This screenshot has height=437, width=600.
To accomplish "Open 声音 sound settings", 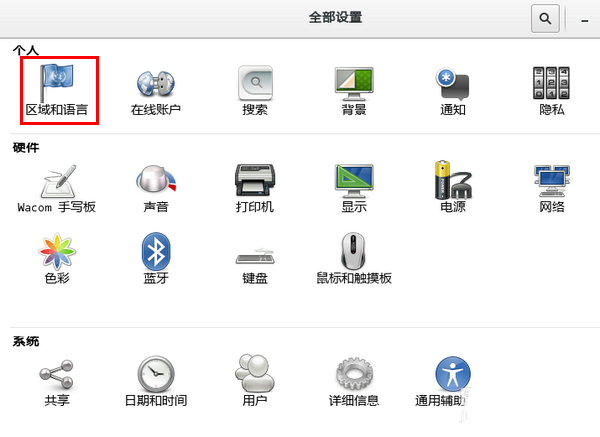I will coord(156,189).
